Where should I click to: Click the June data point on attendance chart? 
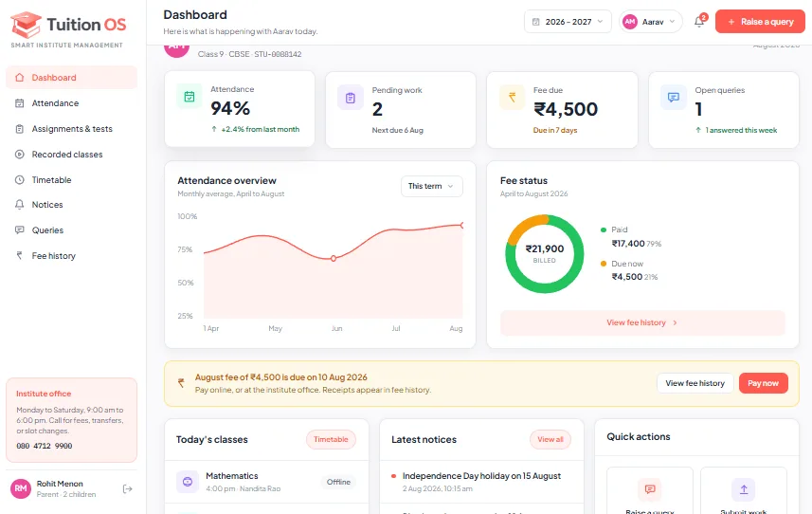tap(334, 258)
